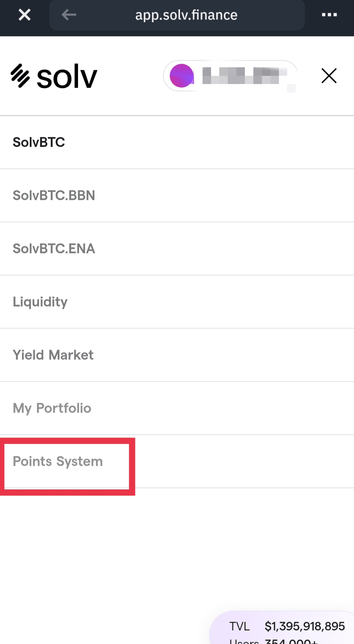The image size is (354, 644).
Task: Click the Solv wordmark text
Action: pos(67,77)
